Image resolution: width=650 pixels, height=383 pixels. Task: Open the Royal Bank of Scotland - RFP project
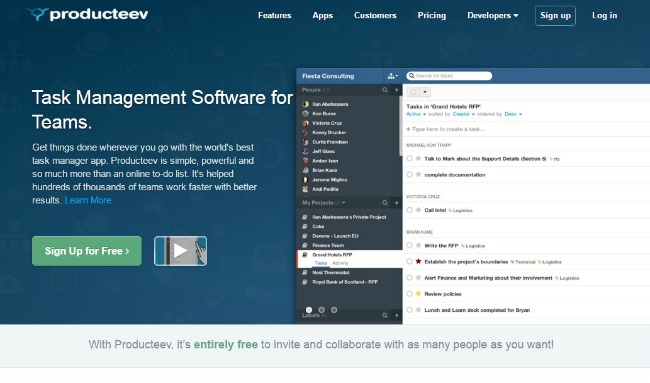(x=345, y=282)
